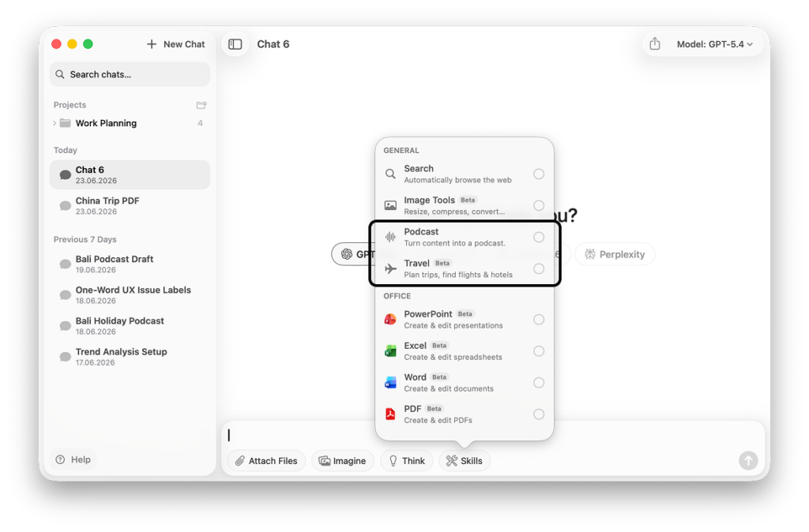Click the new project folder icon
This screenshot has width=809, height=532.
[201, 105]
